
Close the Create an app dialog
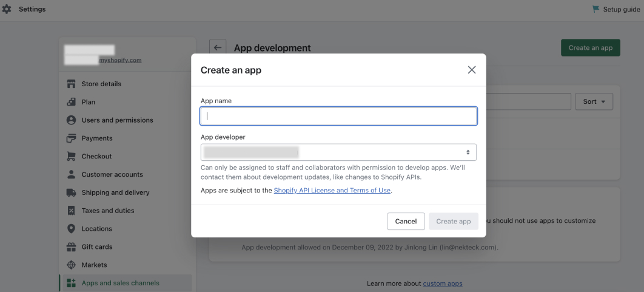click(472, 70)
